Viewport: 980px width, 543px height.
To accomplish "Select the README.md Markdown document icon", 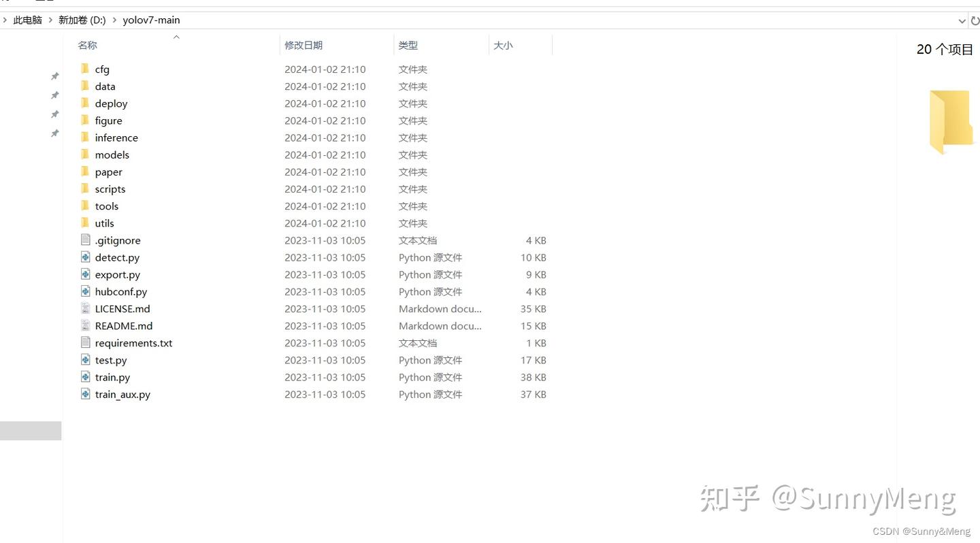I will [x=85, y=325].
